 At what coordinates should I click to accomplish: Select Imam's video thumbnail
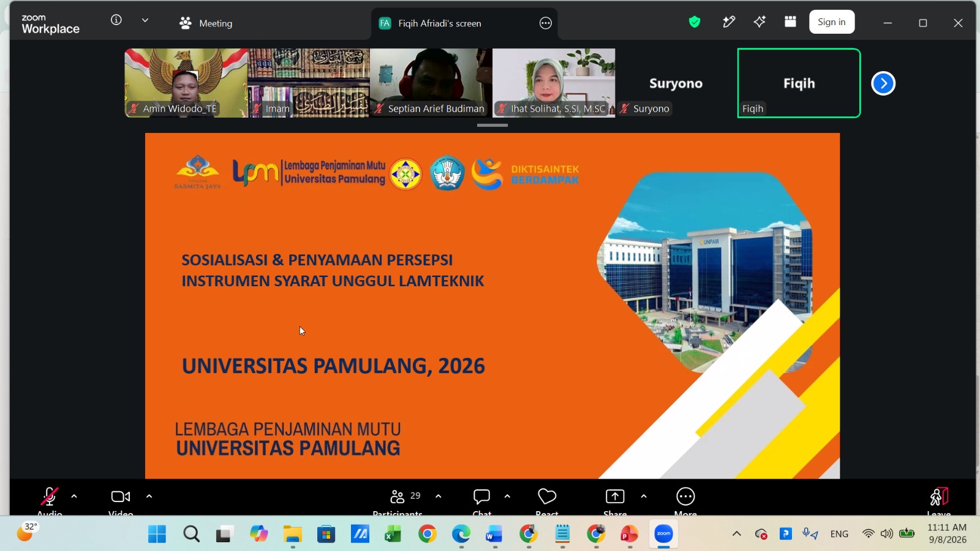pos(309,83)
